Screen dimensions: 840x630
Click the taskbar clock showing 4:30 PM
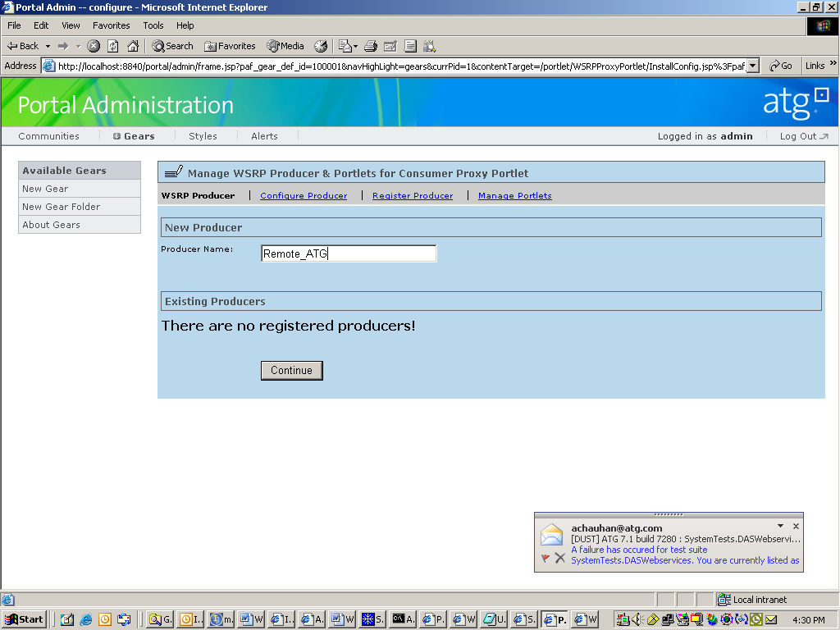(808, 620)
